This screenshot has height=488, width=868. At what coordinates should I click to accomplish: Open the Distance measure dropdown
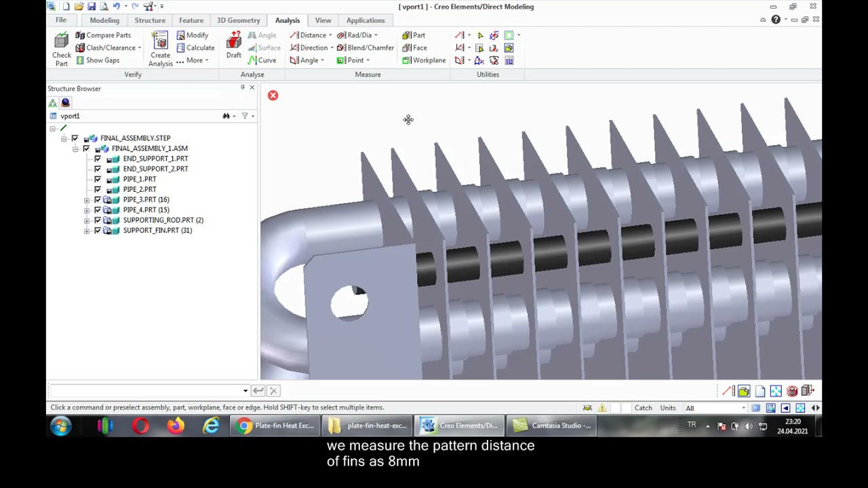tap(330, 35)
